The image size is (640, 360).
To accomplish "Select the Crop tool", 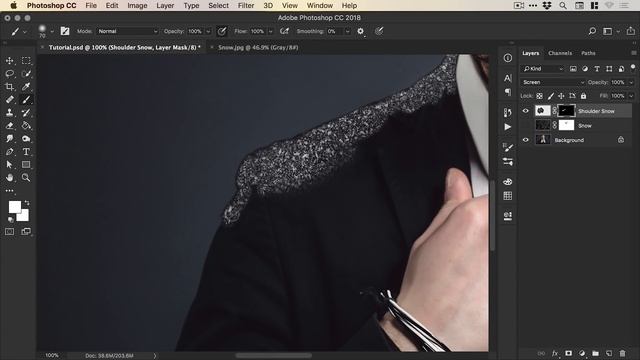I will click(x=9, y=87).
